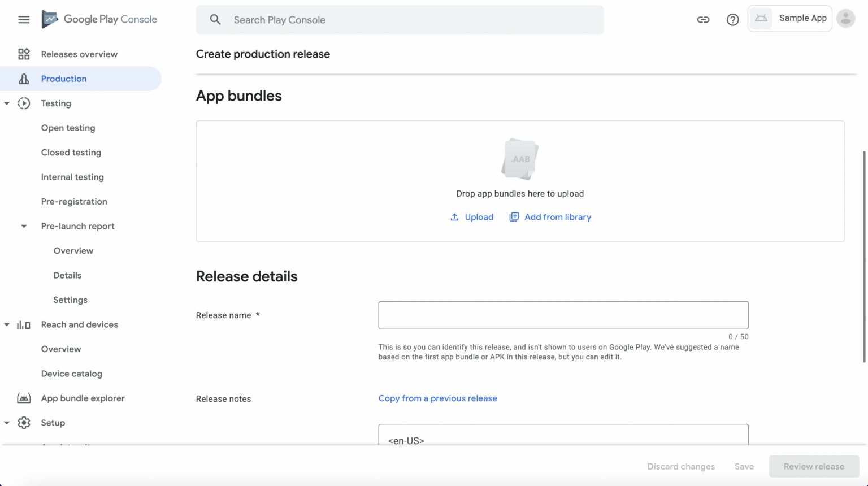Viewport: 868px width, 486px height.
Task: Open the hamburger navigation menu
Action: coord(24,20)
